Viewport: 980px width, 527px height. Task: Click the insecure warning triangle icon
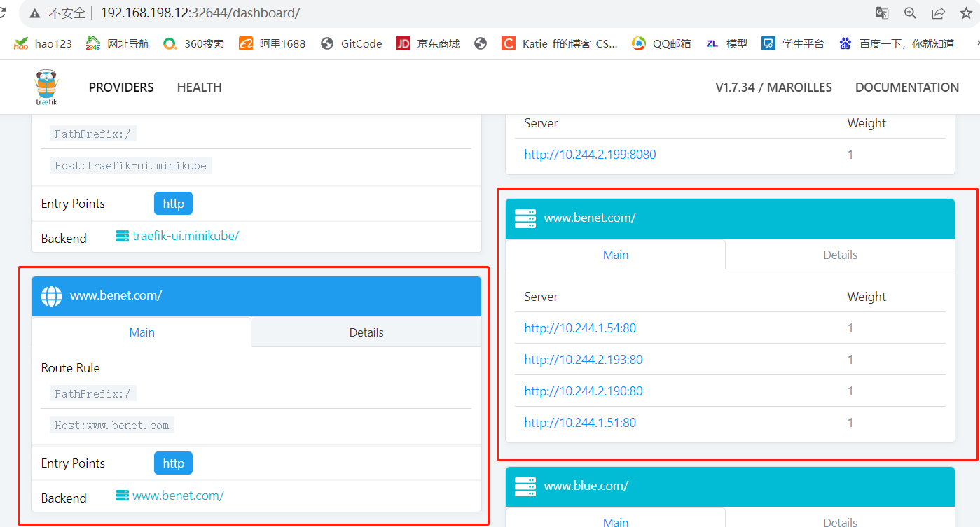[x=34, y=13]
